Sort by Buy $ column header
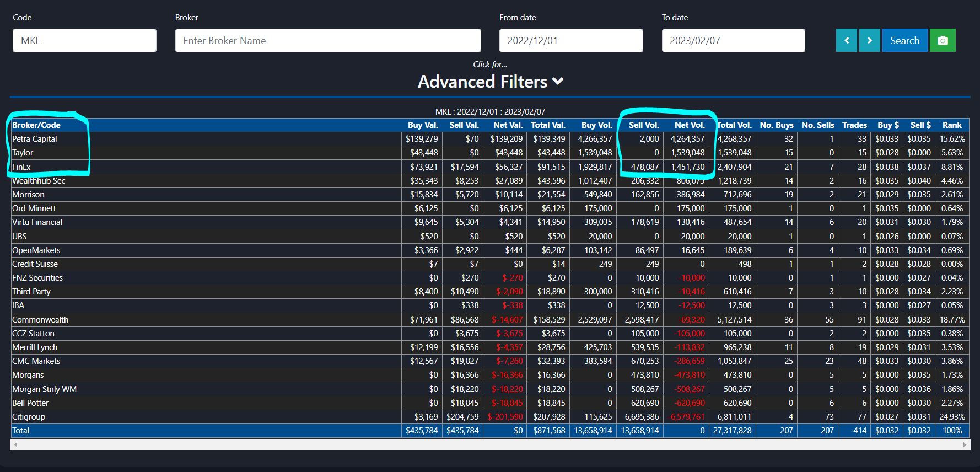 pyautogui.click(x=888, y=125)
